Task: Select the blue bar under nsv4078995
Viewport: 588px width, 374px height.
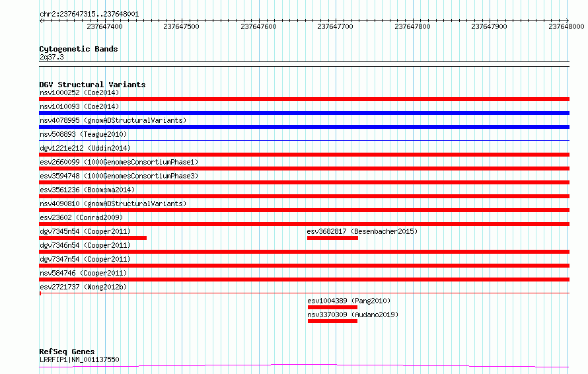Action: pos(304,127)
